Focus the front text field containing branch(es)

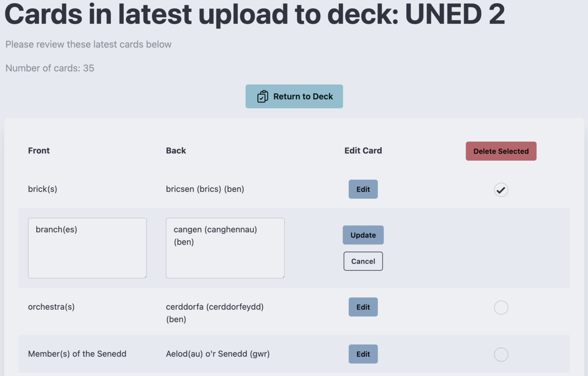pos(87,248)
